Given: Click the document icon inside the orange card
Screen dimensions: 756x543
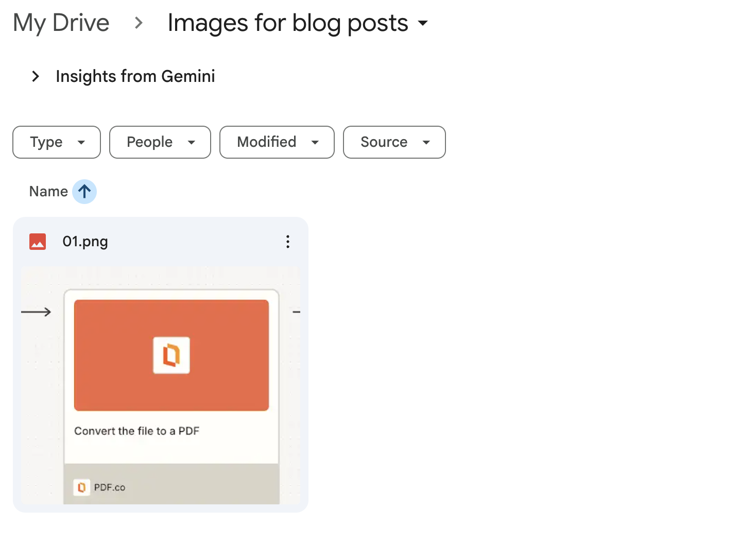Looking at the screenshot, I should point(171,355).
